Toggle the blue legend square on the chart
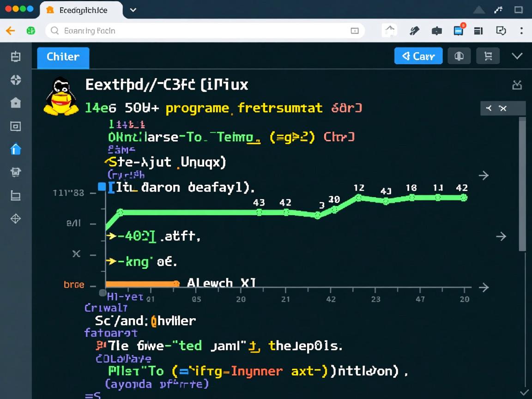This screenshot has height=399, width=532. [103, 186]
